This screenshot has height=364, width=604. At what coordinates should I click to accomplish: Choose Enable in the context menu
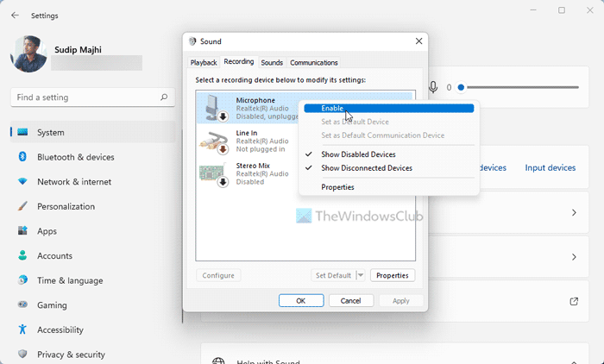(x=388, y=108)
